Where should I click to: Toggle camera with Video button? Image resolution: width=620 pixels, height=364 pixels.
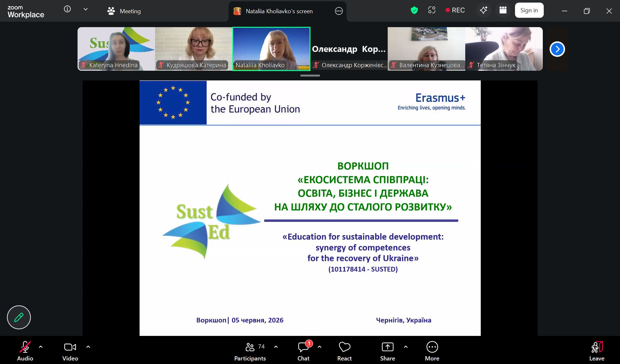(x=70, y=351)
